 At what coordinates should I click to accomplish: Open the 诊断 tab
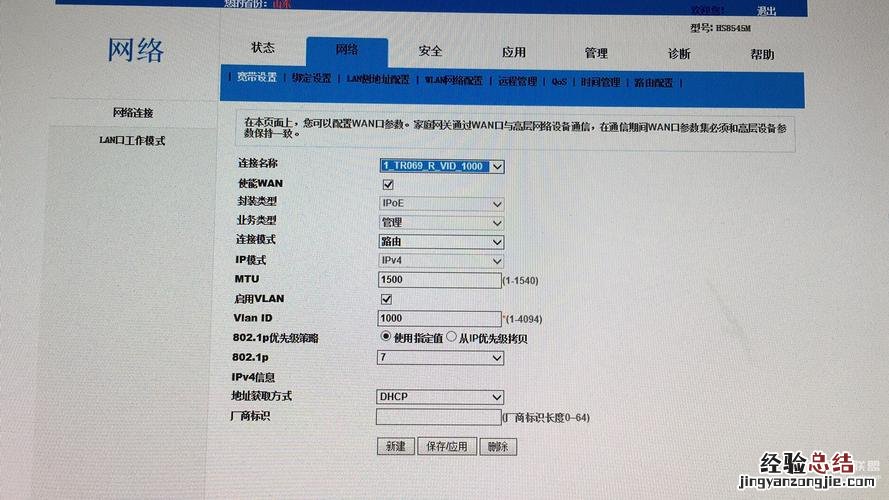679,54
